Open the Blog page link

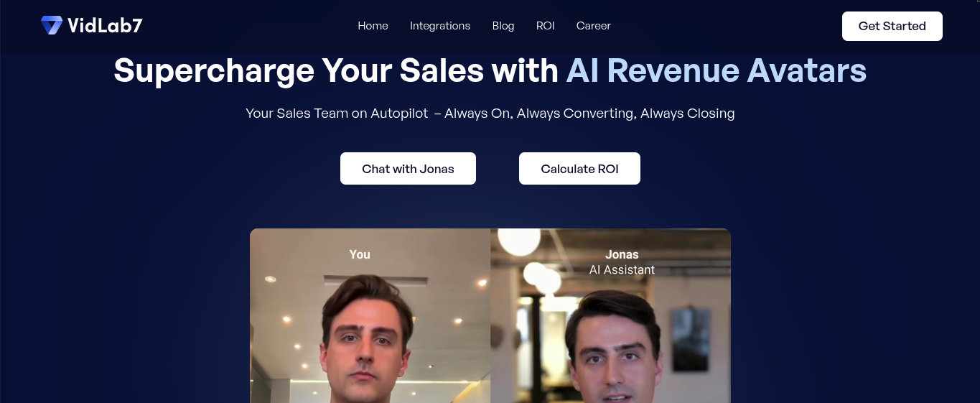coord(503,26)
